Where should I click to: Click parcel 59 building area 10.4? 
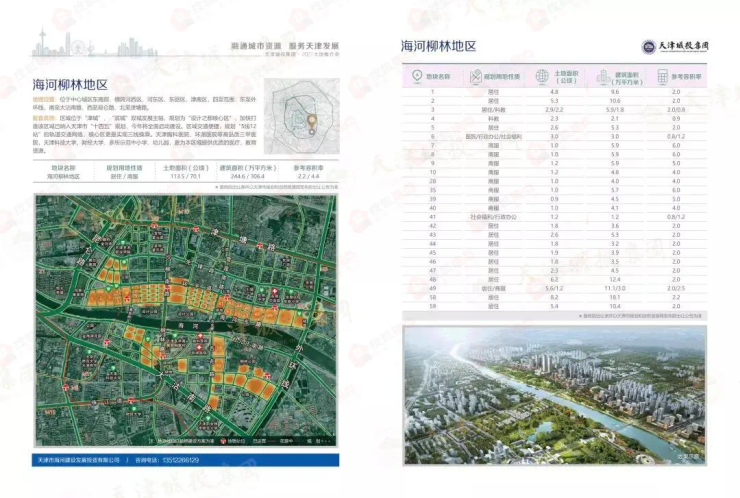[614, 306]
